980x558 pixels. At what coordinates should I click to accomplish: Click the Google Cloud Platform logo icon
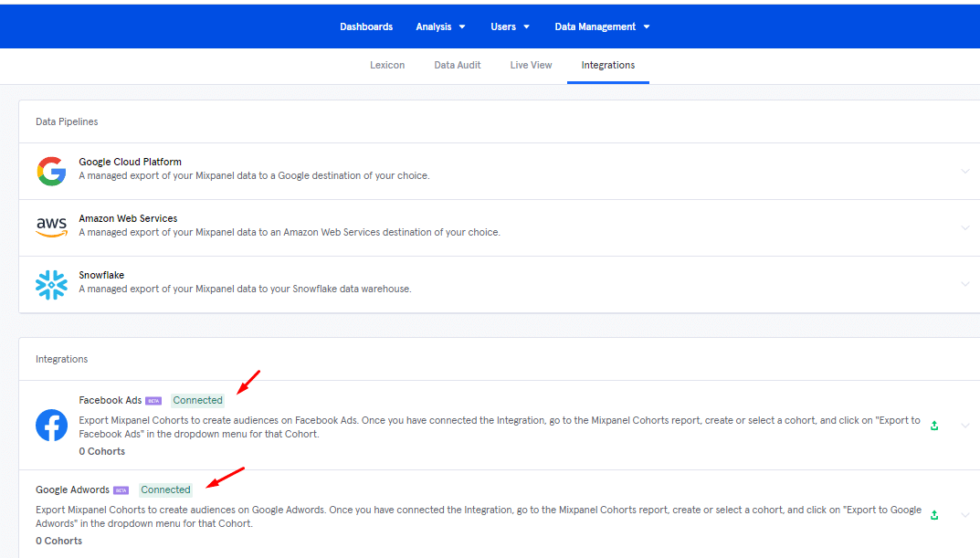coord(51,171)
